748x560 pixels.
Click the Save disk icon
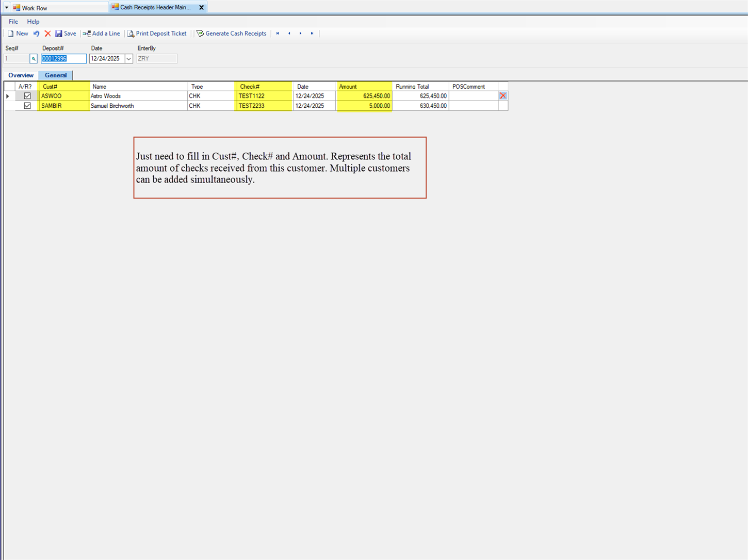click(58, 33)
